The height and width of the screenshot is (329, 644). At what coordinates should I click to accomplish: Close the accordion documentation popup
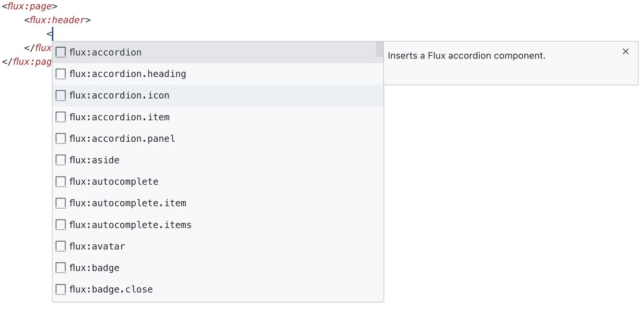pyautogui.click(x=625, y=52)
